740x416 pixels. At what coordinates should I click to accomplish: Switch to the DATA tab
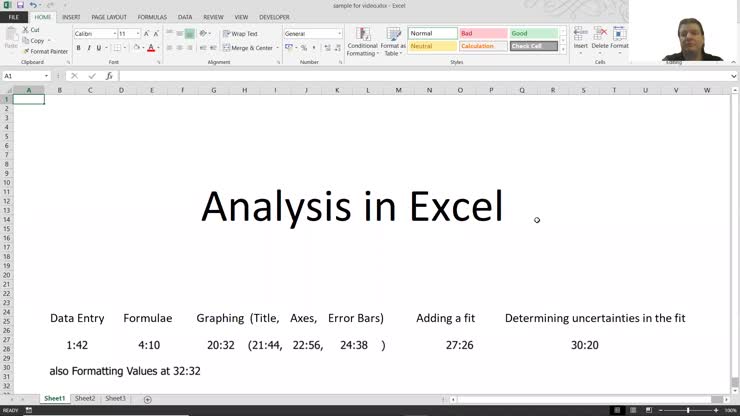point(185,17)
